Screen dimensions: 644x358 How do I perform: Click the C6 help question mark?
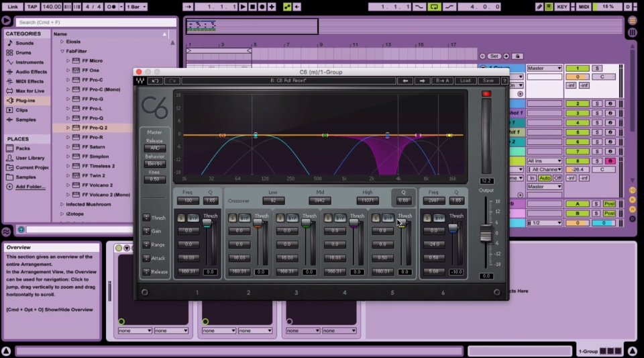click(504, 81)
